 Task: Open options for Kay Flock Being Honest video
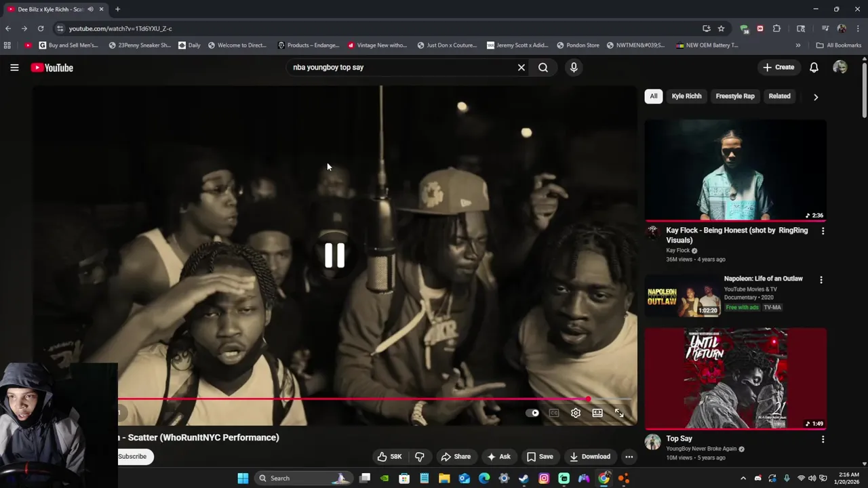823,231
